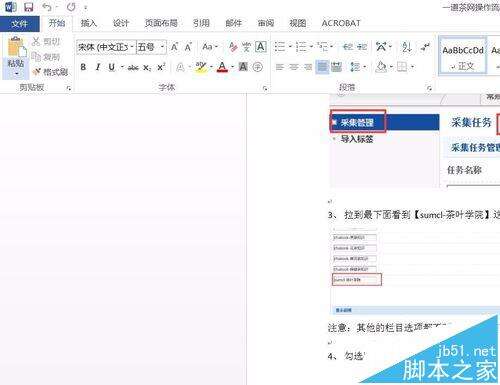The height and width of the screenshot is (385, 500).
Task: Click the Save icon in quick access toolbar
Action: point(29,7)
